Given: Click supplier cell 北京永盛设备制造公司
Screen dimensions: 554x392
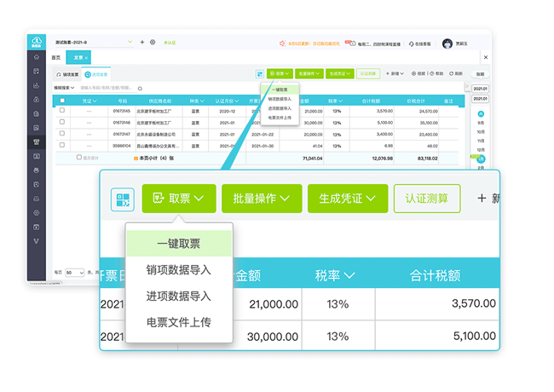Looking at the screenshot, I should point(156,134).
